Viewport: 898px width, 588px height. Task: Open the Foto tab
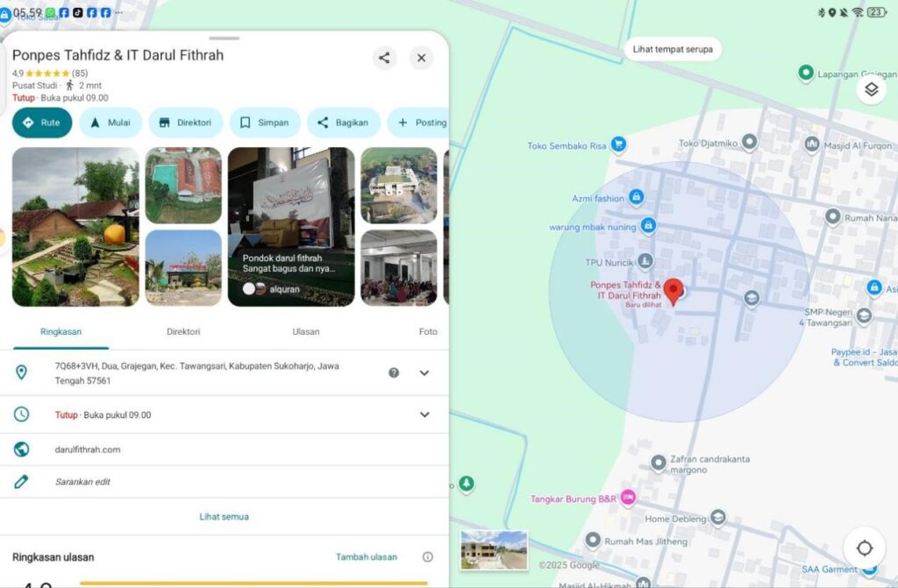(x=428, y=332)
